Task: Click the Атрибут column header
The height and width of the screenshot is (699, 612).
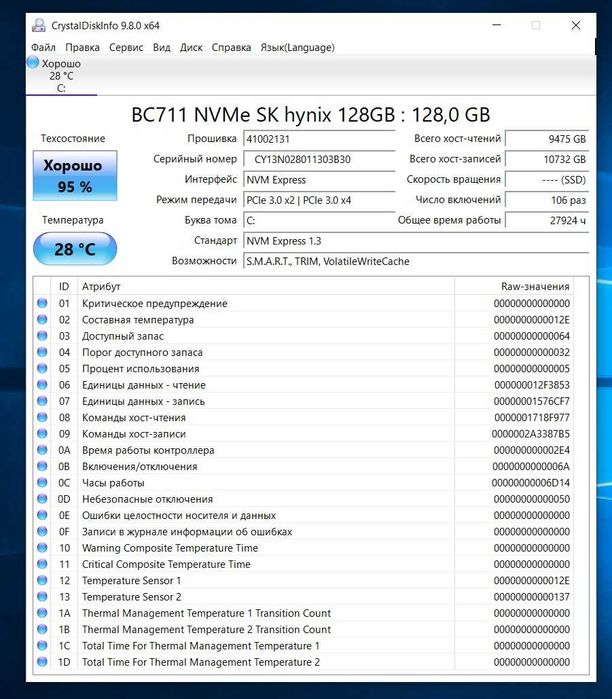Action: 266,286
